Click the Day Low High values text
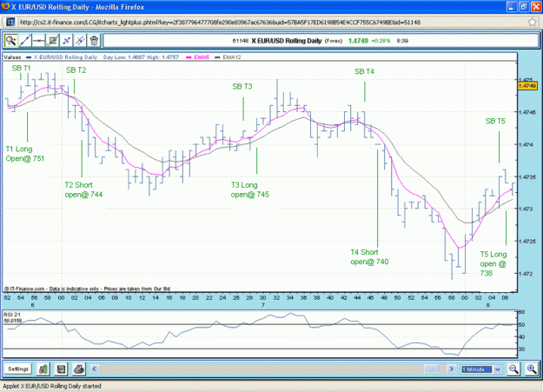This screenshot has width=543, height=392. pos(141,57)
